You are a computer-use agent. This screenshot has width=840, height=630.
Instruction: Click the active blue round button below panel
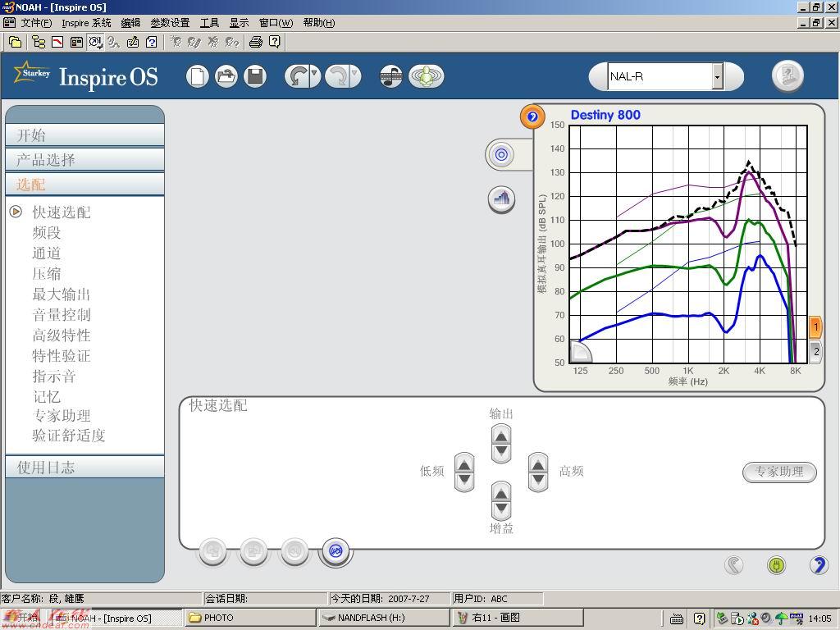(336, 550)
